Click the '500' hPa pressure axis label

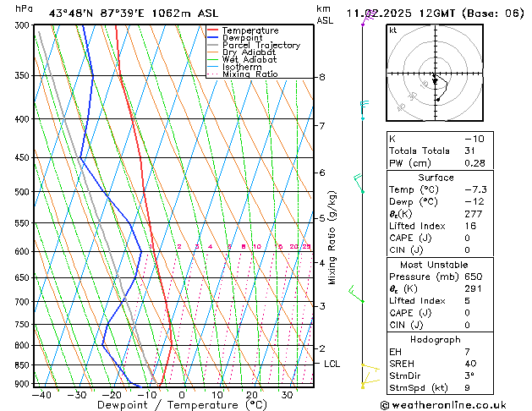tap(24, 192)
